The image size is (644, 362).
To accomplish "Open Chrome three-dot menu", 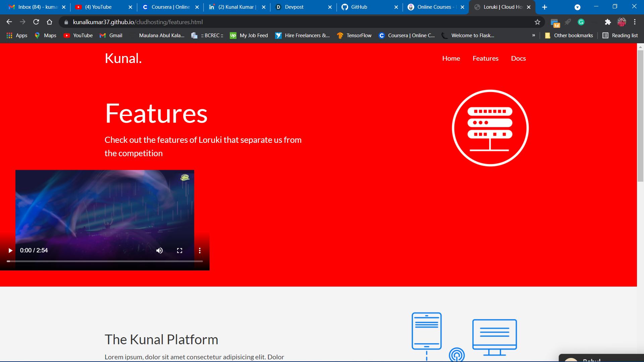I will tap(635, 22).
